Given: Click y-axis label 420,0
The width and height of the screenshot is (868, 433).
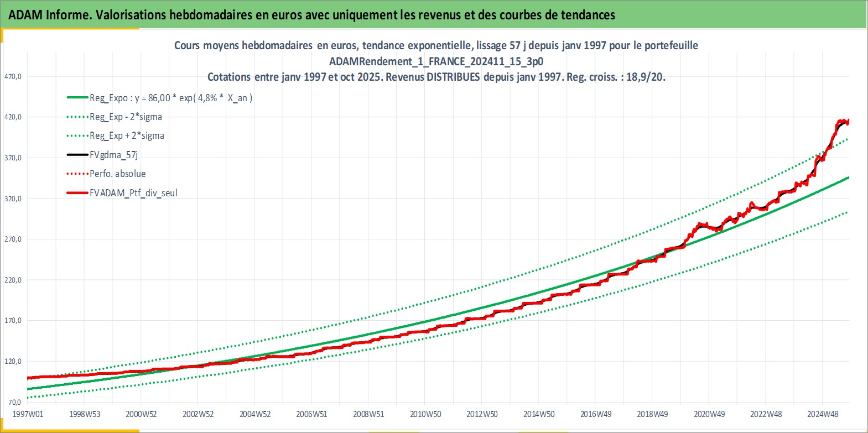Looking at the screenshot, I should point(13,117).
